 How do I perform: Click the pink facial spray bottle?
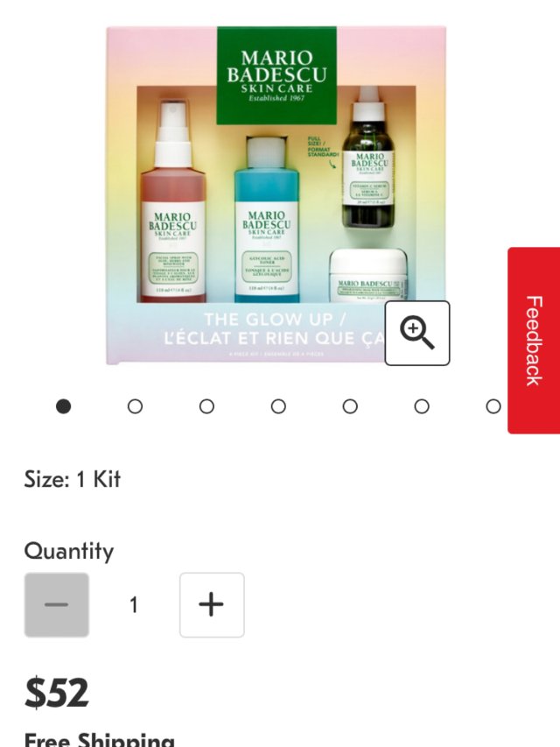point(173,201)
